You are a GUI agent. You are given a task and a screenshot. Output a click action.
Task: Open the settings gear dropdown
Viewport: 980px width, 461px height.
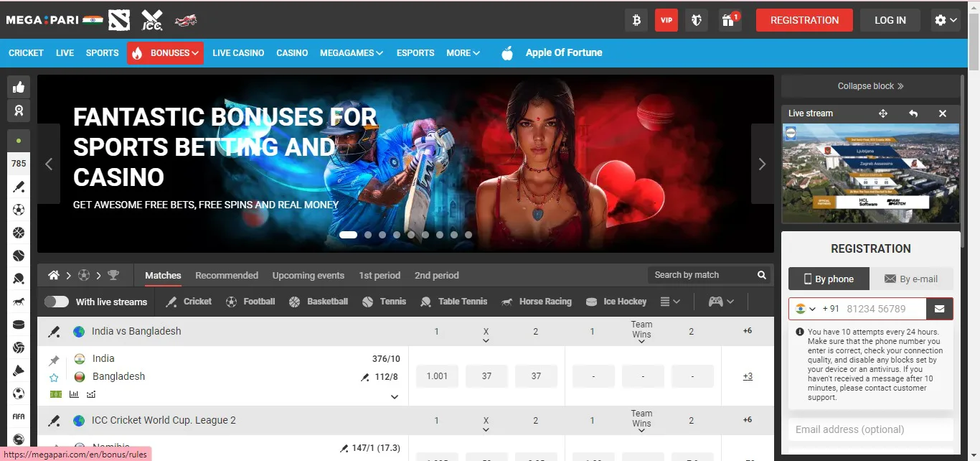[x=946, y=20]
